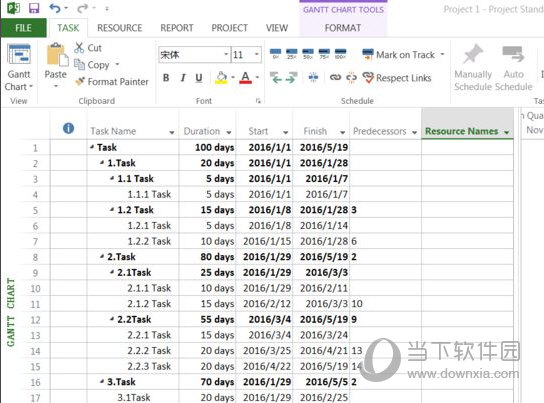Open background color dropdown arrow
The height and width of the screenshot is (403, 544).
(x=232, y=78)
